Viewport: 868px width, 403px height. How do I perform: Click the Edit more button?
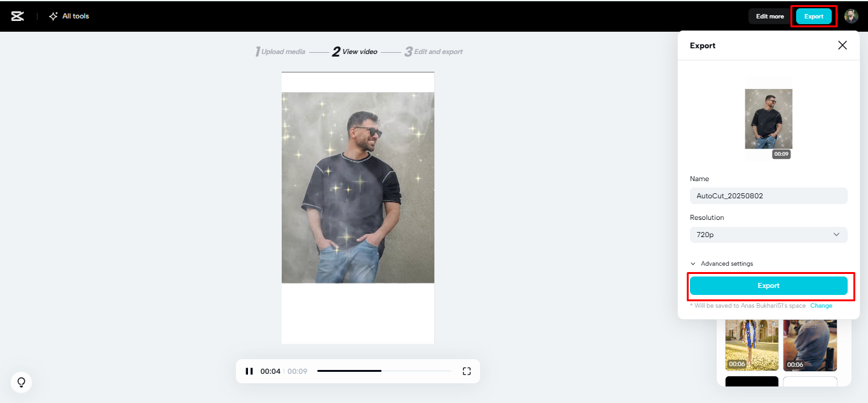tap(769, 17)
